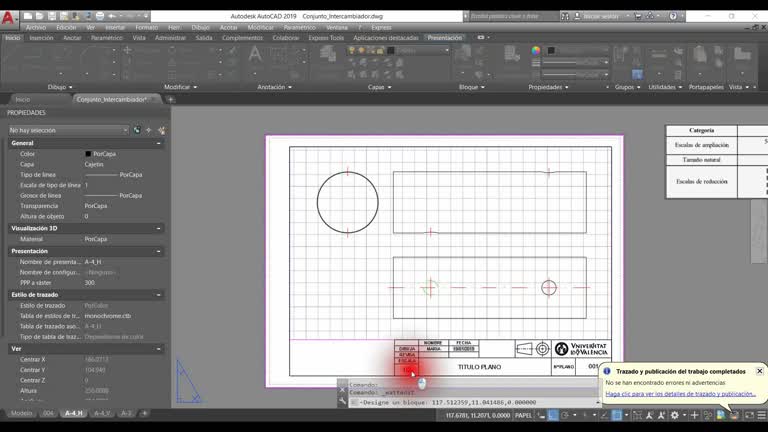Switch to the Modelo layout tab
Screen dimensions: 768x432
(x=22, y=413)
